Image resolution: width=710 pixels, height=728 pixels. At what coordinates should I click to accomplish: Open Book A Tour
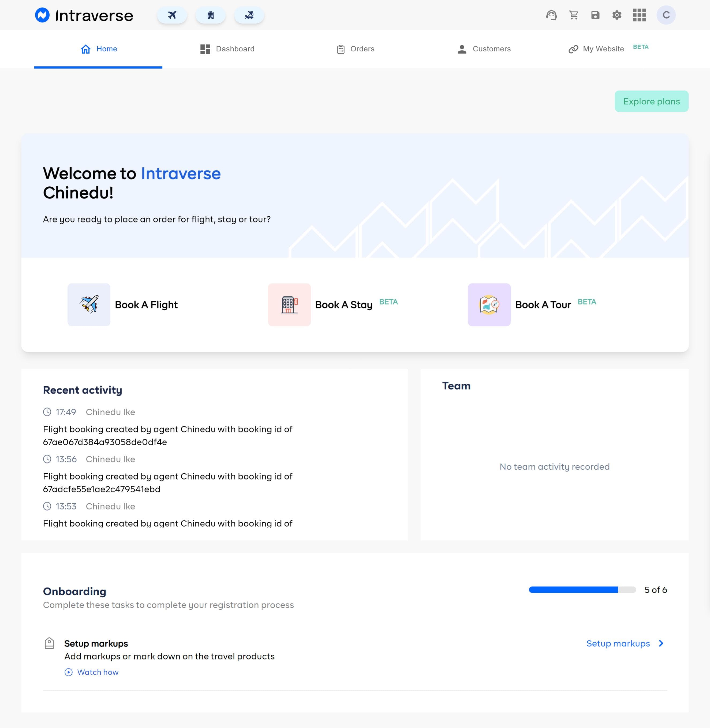[x=543, y=305]
